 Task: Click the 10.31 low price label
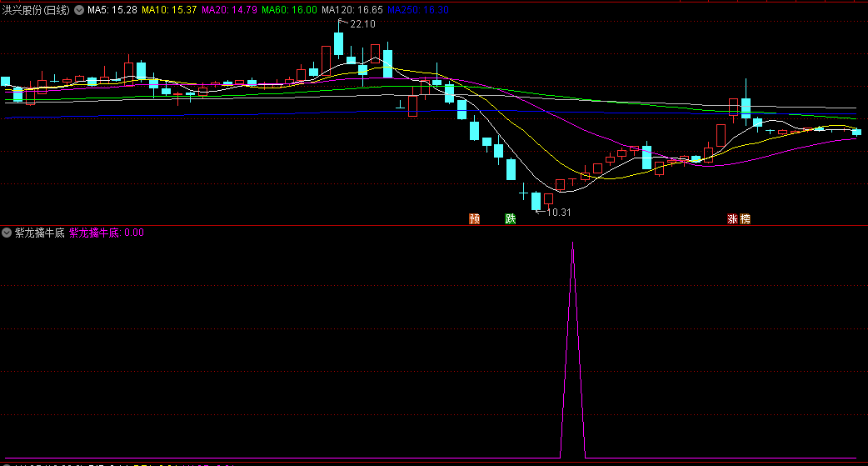point(559,213)
